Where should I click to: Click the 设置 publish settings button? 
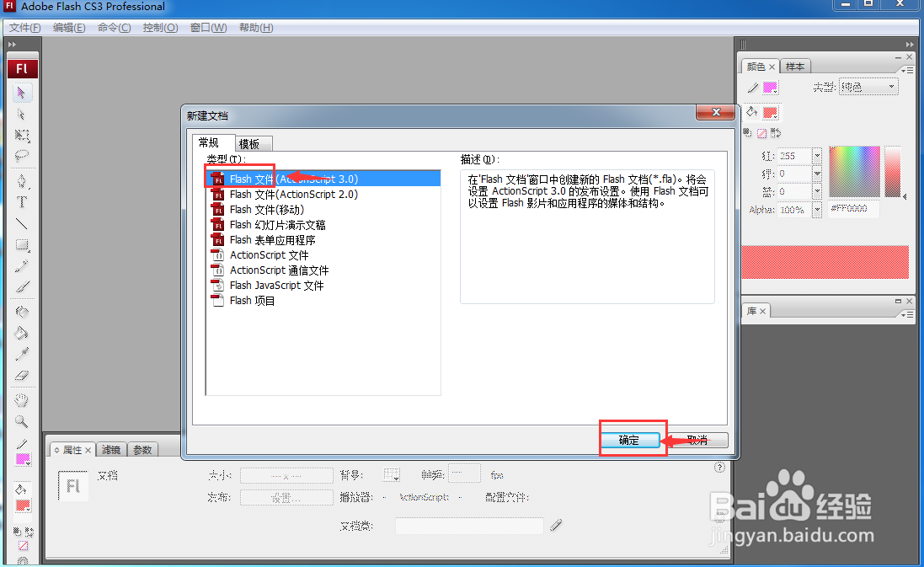click(x=286, y=498)
